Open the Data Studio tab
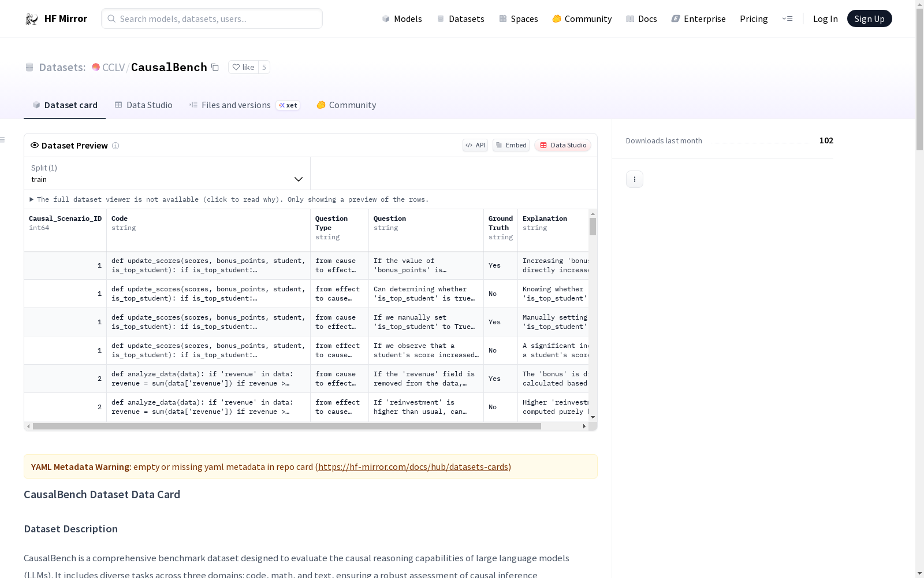Image resolution: width=924 pixels, height=578 pixels. click(x=143, y=105)
